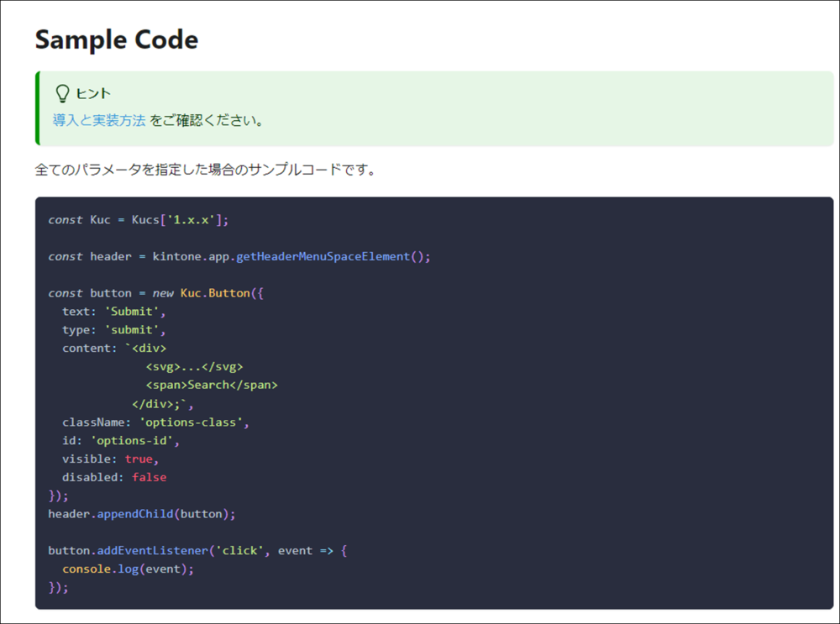Click the をご確認ください text in the hint
The height and width of the screenshot is (624, 840).
click(x=207, y=120)
